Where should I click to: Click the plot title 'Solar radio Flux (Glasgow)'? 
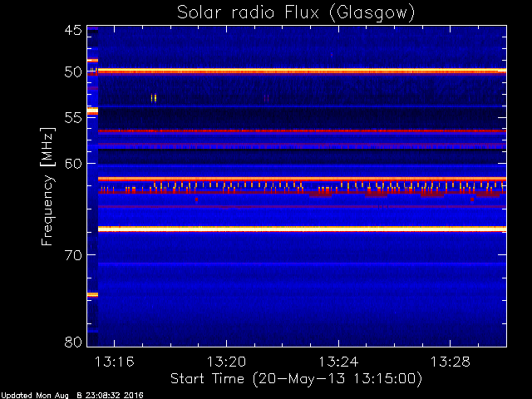(296, 13)
